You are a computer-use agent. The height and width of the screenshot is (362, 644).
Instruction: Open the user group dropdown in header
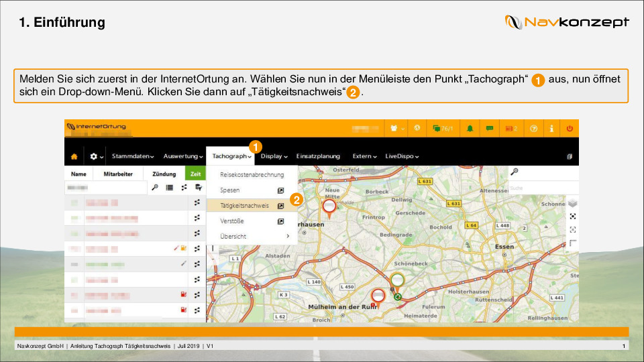pyautogui.click(x=396, y=129)
